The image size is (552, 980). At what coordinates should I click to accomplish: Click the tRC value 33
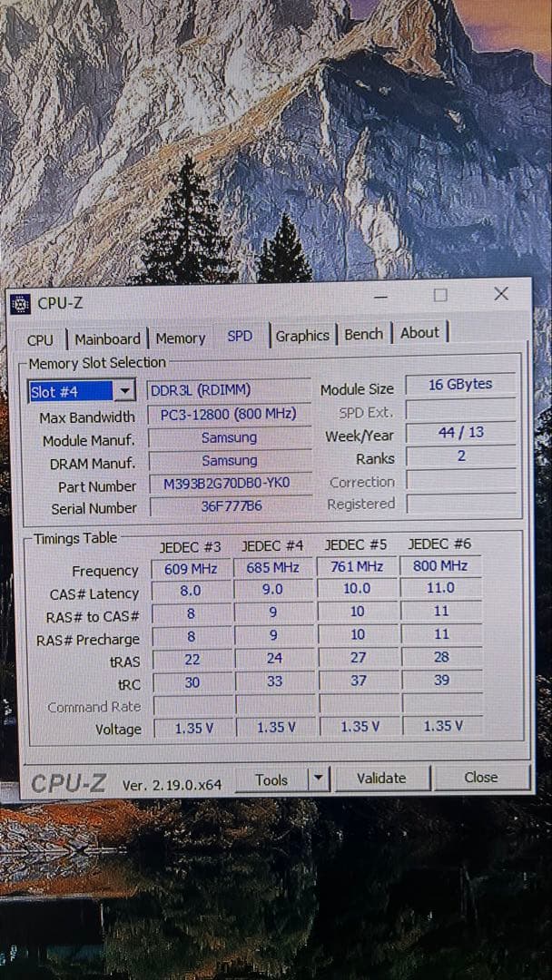coord(275,681)
